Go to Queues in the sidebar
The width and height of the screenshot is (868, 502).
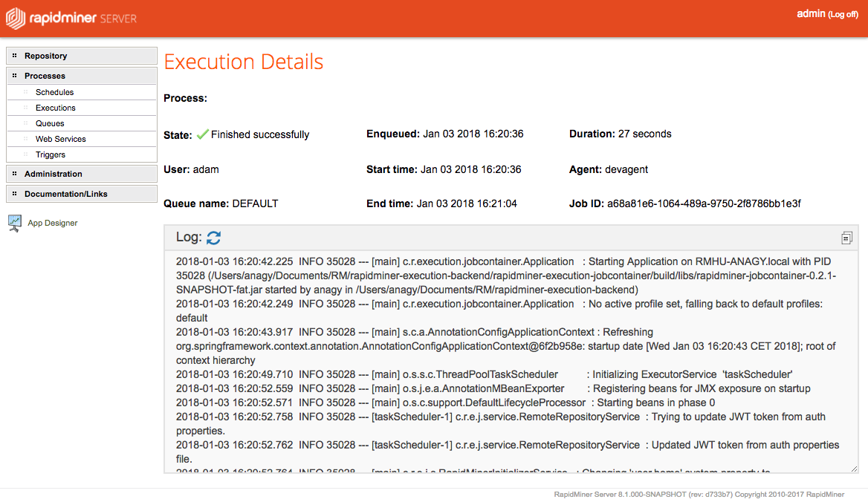[x=50, y=123]
